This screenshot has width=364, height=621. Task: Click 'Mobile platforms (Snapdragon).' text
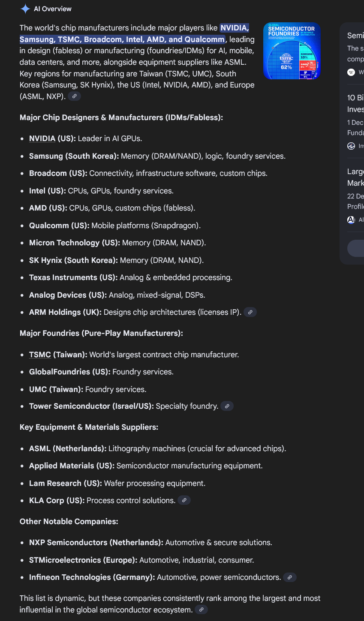click(146, 226)
